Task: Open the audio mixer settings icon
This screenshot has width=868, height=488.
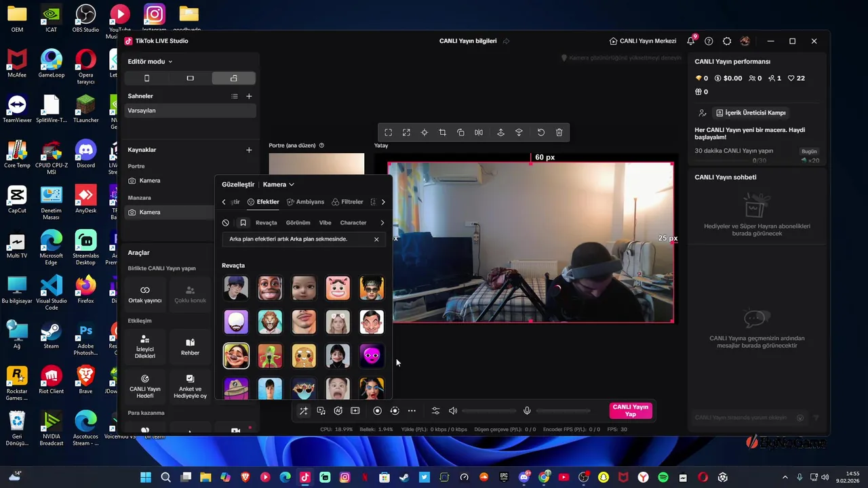Action: coord(435,411)
